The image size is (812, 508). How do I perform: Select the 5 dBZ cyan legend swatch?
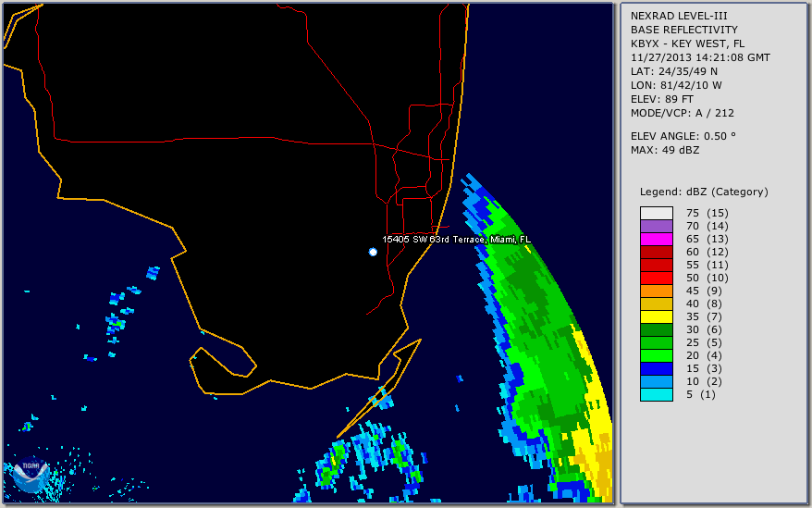tap(656, 394)
